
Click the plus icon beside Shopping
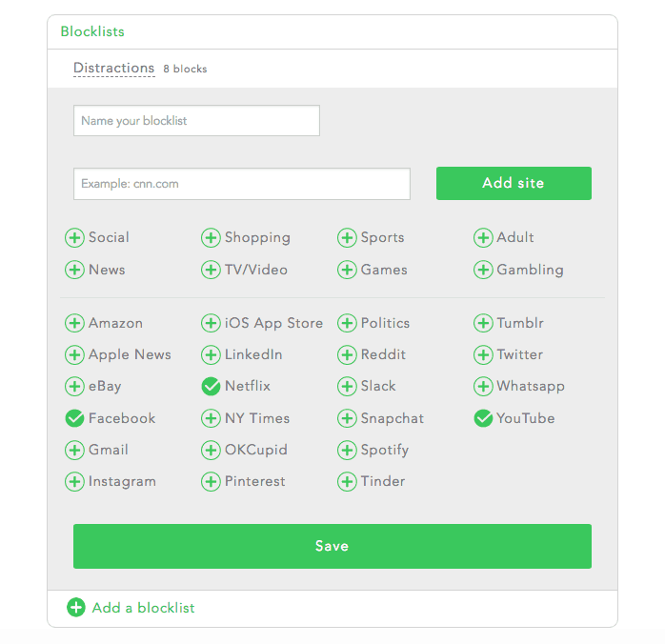211,237
